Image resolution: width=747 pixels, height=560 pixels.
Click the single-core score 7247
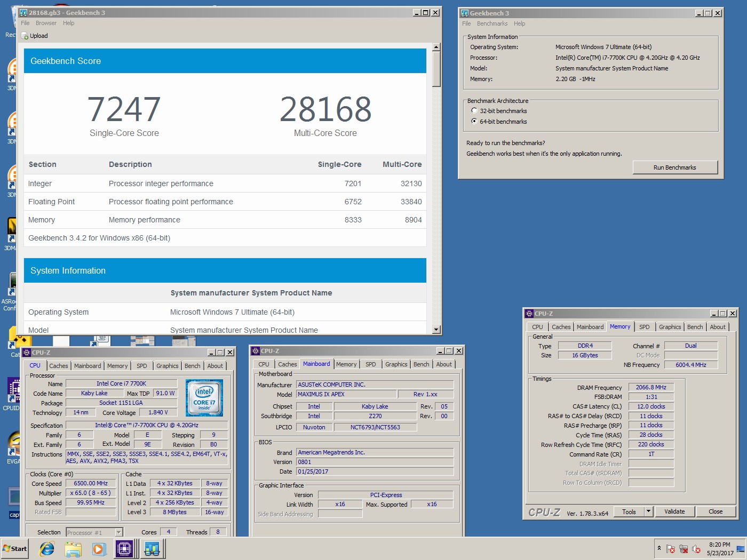pyautogui.click(x=124, y=109)
